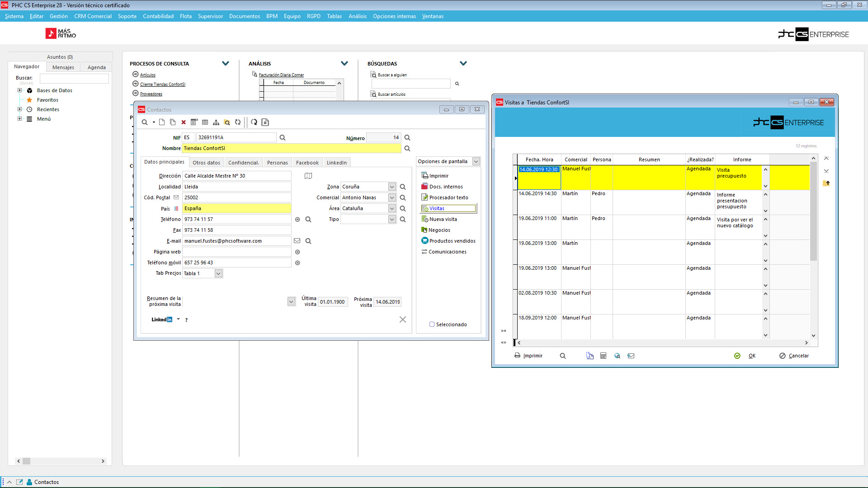Collapse Análisis section chevron
The image size is (868, 488).
click(x=344, y=64)
